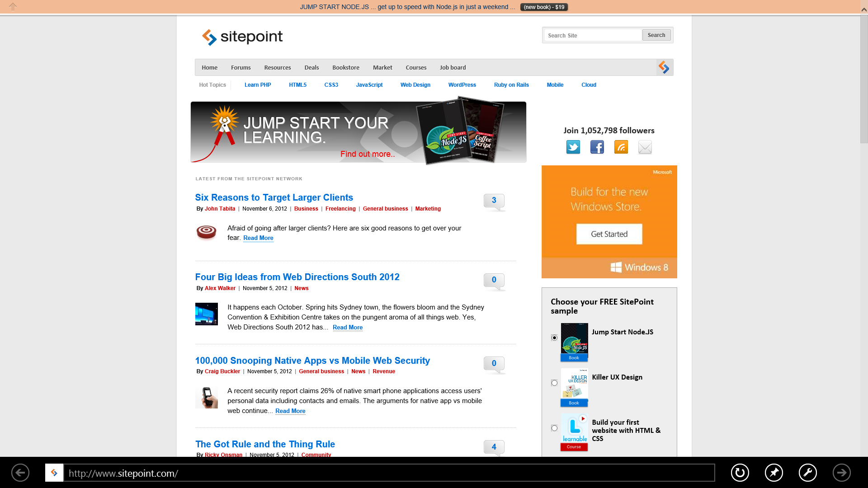Click the Twitter follow icon

[x=573, y=147]
